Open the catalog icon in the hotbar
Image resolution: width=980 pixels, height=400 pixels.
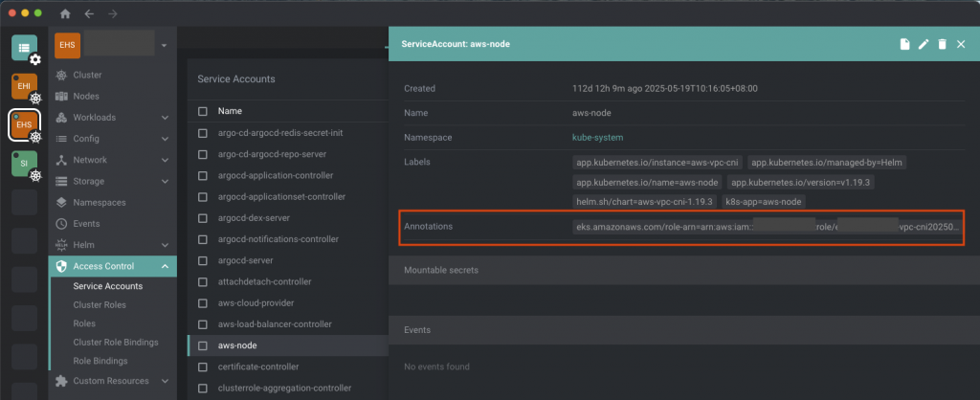coord(24,47)
